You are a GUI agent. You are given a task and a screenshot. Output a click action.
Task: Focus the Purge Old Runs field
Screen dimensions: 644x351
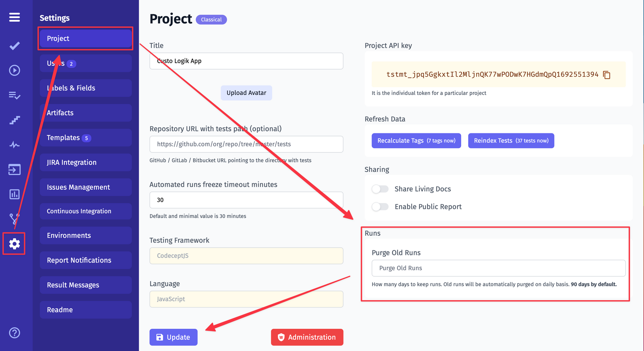pos(498,268)
